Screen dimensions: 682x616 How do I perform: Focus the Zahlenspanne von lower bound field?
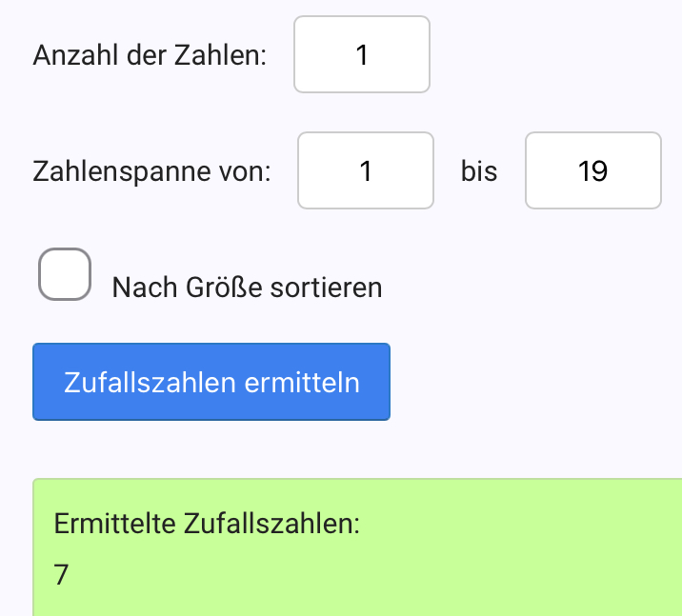coord(366,170)
